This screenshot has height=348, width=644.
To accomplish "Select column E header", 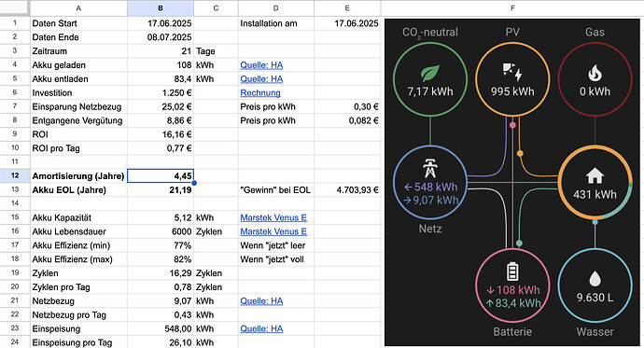I will point(347,7).
